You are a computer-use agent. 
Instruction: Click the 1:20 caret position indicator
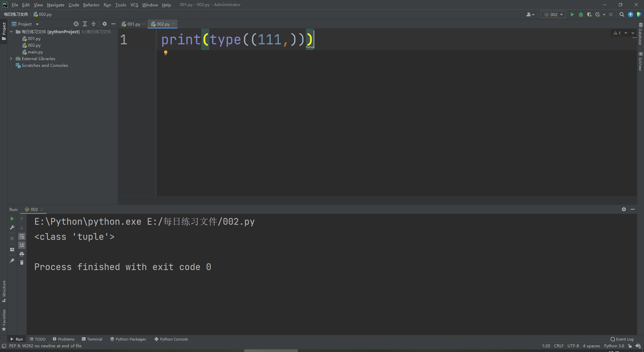(546, 346)
